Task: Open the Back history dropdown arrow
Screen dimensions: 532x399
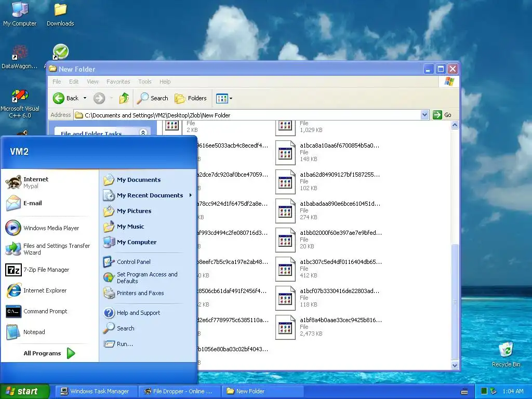Action: 85,98
